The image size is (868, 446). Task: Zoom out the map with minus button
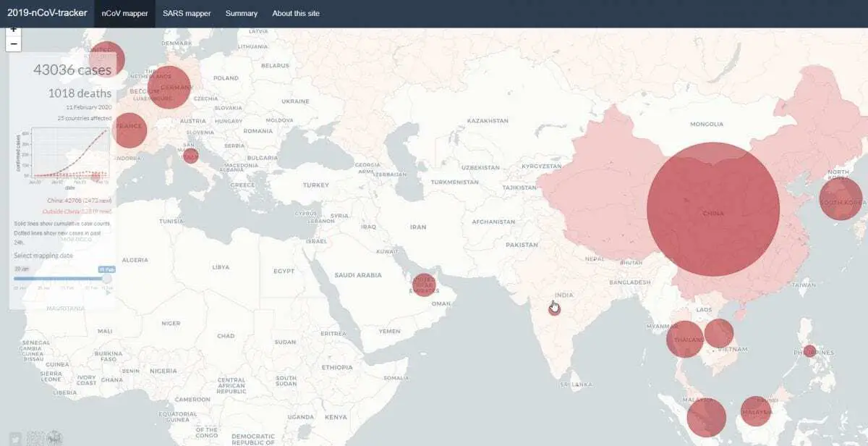14,44
